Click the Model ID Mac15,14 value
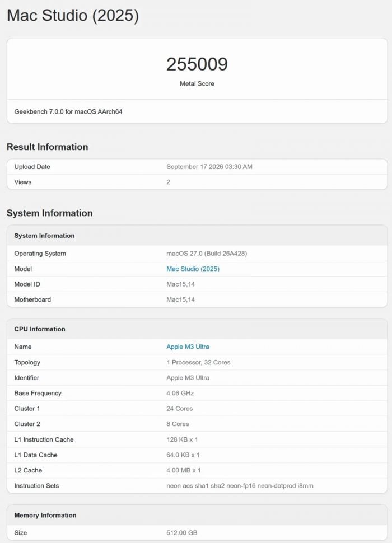The height and width of the screenshot is (543, 392). (180, 284)
